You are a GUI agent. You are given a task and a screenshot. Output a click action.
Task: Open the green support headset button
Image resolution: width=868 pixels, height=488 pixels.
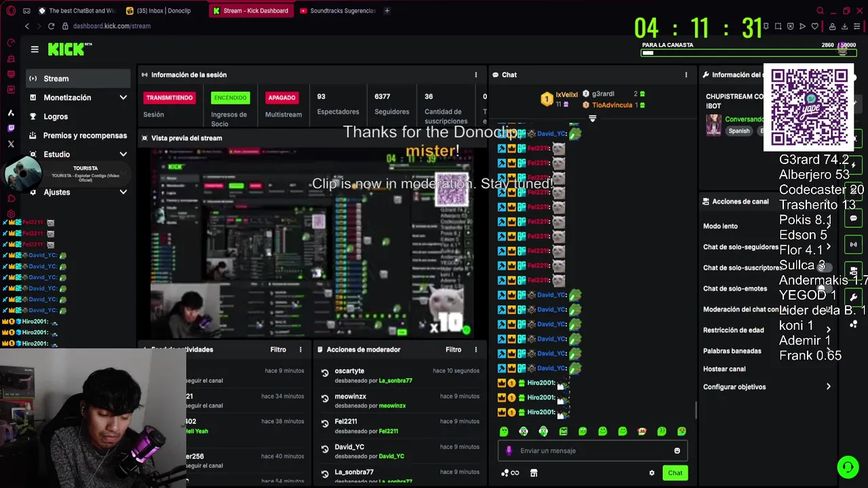coord(848,467)
